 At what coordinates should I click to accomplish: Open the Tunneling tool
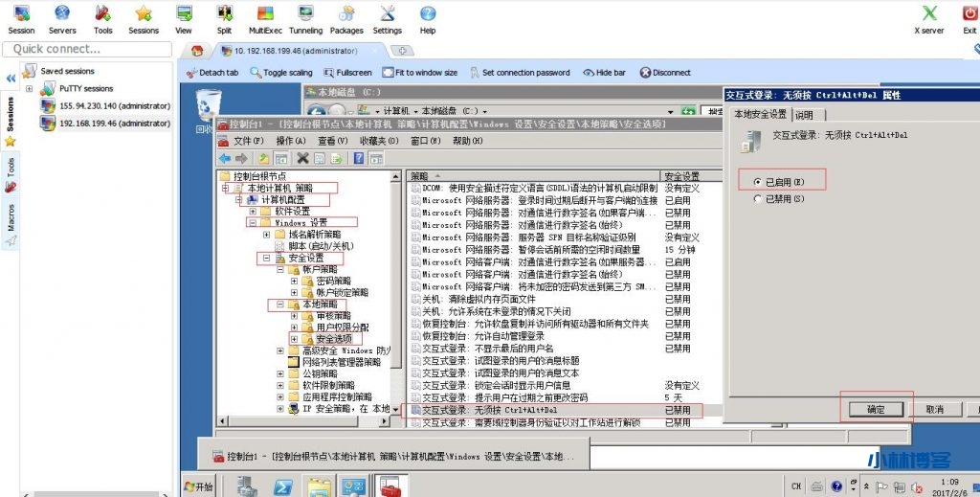[x=305, y=18]
